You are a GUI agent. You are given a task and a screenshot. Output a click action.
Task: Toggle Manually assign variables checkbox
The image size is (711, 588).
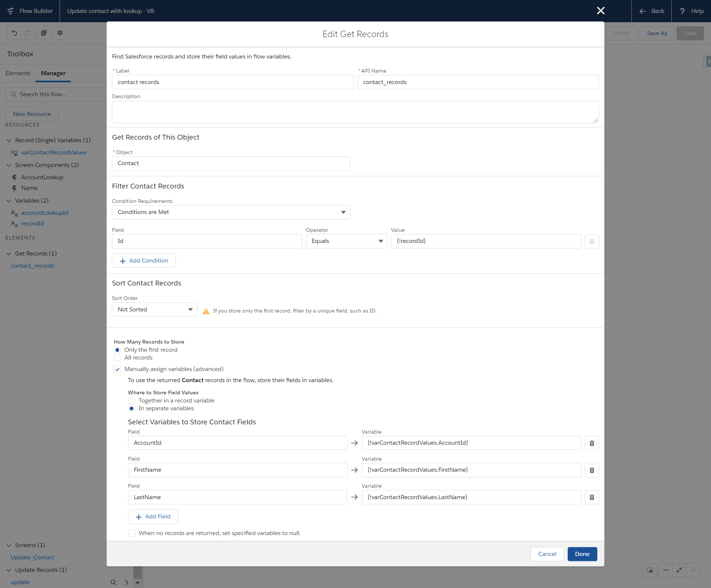click(x=117, y=369)
